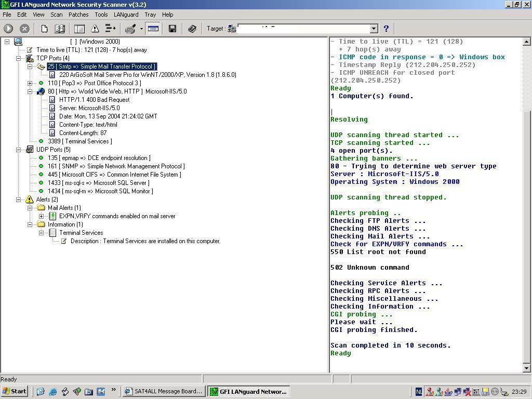The width and height of the screenshot is (532, 399).
Task: Click the bars-with-arrow toolbar icon
Action: 110,29
